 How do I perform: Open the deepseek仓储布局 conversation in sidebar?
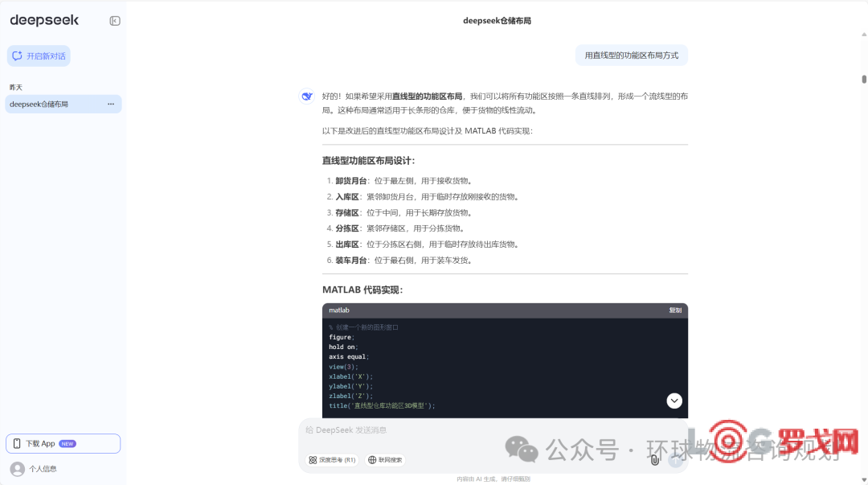[48, 104]
